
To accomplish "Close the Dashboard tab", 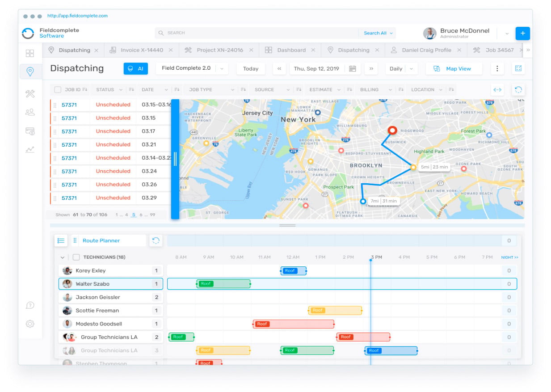I will tap(313, 50).
